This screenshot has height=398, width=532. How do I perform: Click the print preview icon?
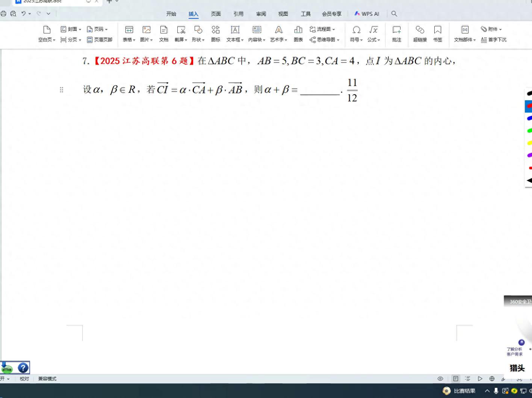(13, 14)
